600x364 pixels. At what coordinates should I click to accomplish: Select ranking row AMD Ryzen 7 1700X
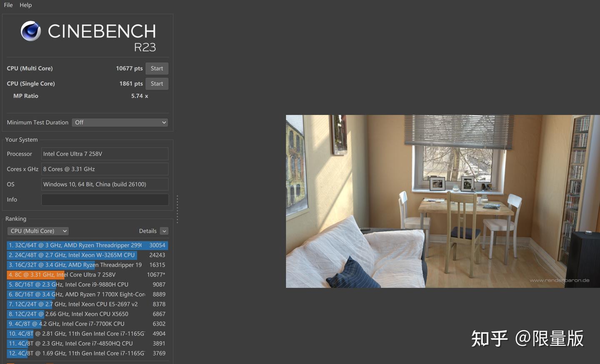(x=87, y=294)
